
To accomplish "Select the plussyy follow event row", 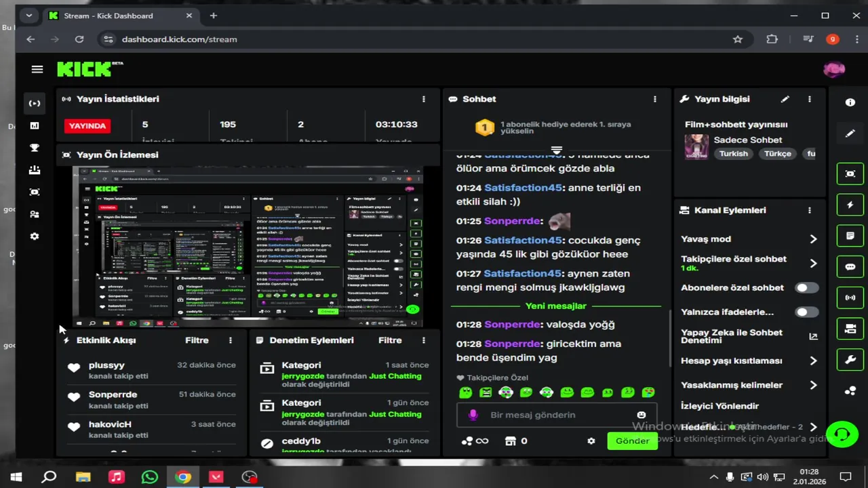I will [x=152, y=370].
